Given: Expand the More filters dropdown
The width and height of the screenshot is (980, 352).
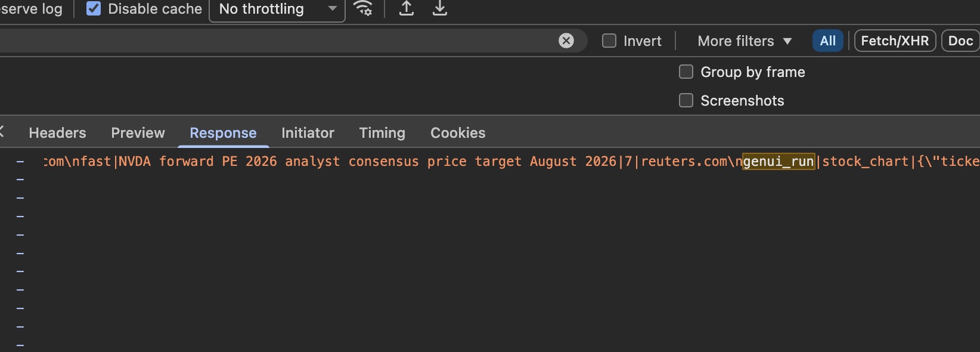Looking at the screenshot, I should coord(745,41).
